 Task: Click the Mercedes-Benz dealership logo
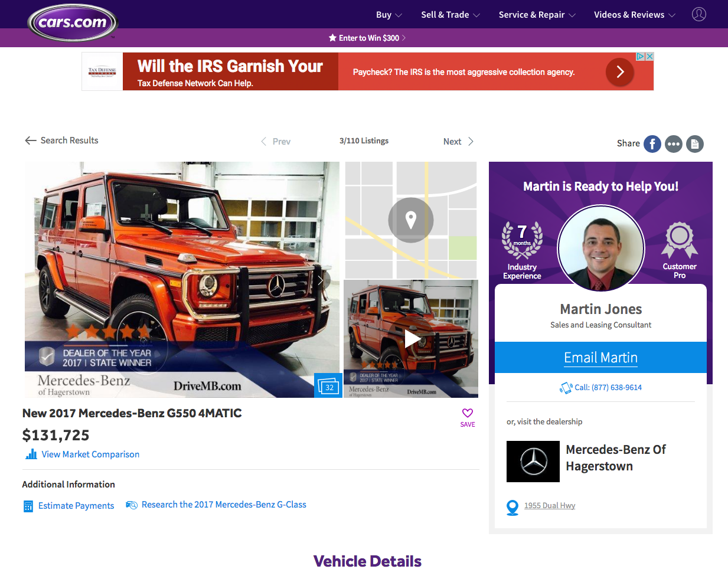tap(533, 462)
